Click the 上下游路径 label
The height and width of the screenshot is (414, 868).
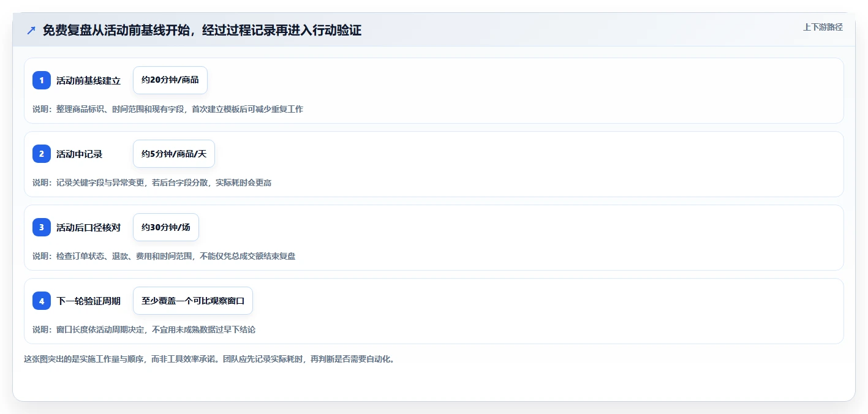pyautogui.click(x=823, y=27)
